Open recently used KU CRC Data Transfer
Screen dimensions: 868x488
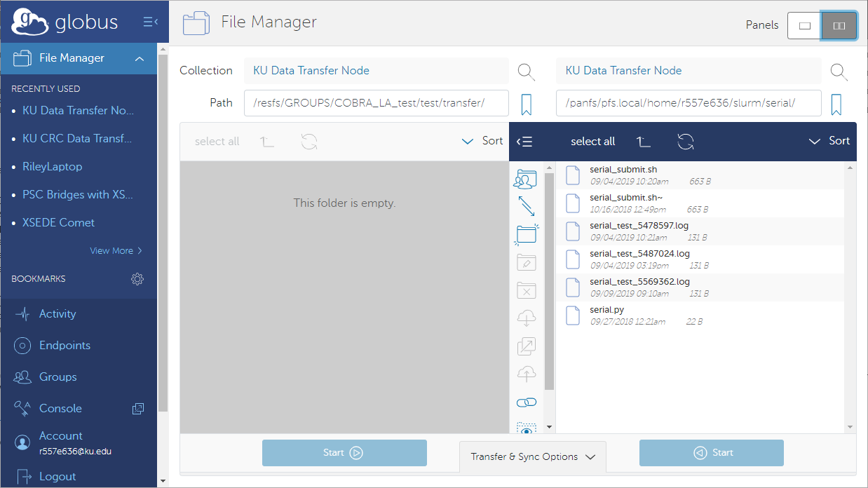(79, 139)
